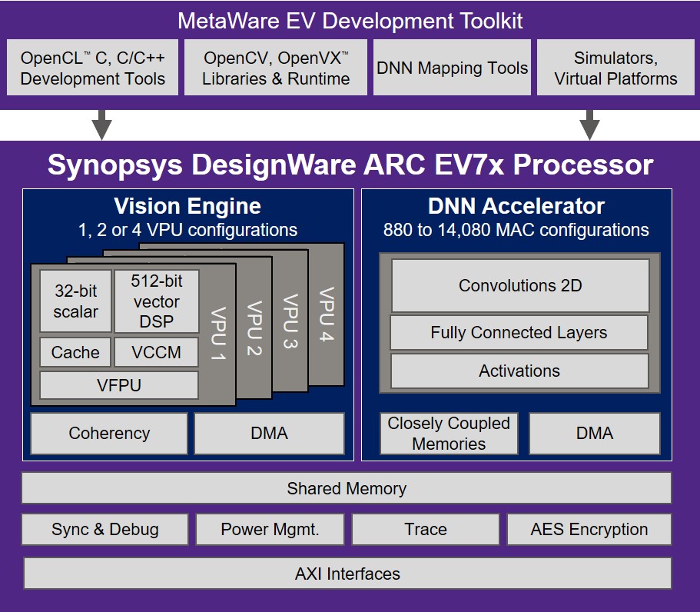Select the 512-bit vector DSP block
This screenshot has width=700, height=612.
(157, 301)
